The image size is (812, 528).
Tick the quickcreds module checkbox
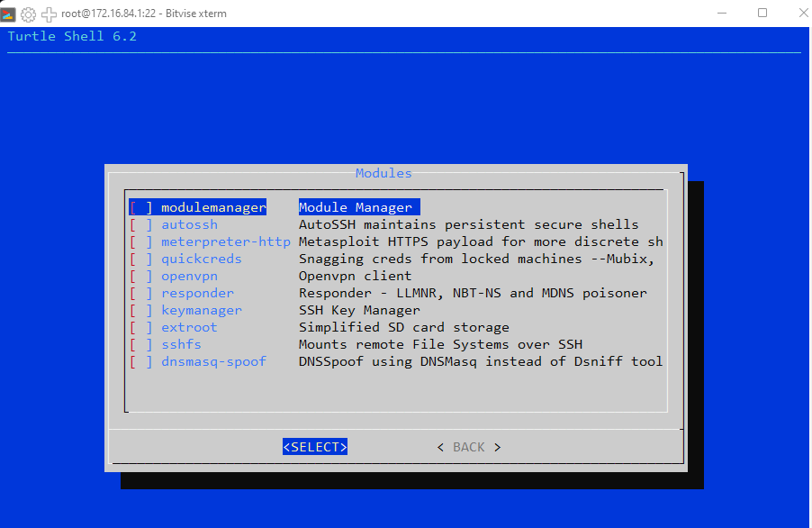(x=141, y=259)
